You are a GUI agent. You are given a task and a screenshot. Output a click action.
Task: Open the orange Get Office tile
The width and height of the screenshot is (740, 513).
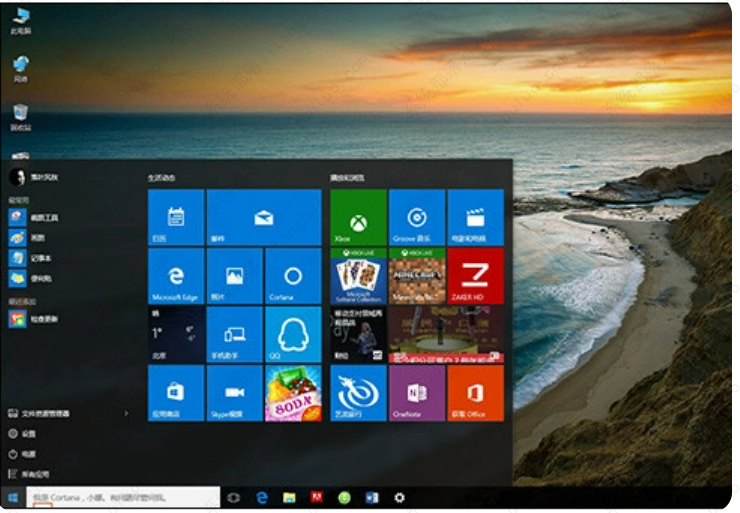tap(475, 393)
